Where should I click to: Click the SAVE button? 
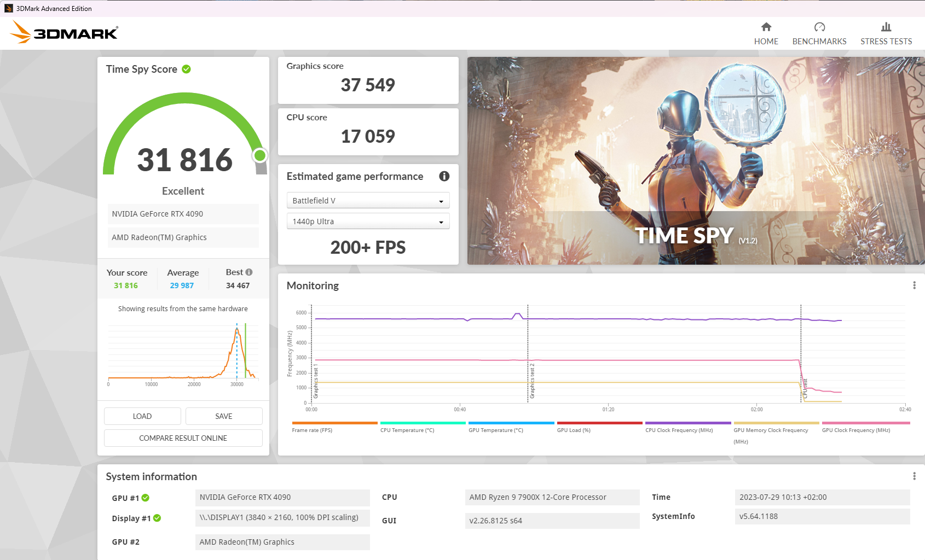(x=224, y=416)
